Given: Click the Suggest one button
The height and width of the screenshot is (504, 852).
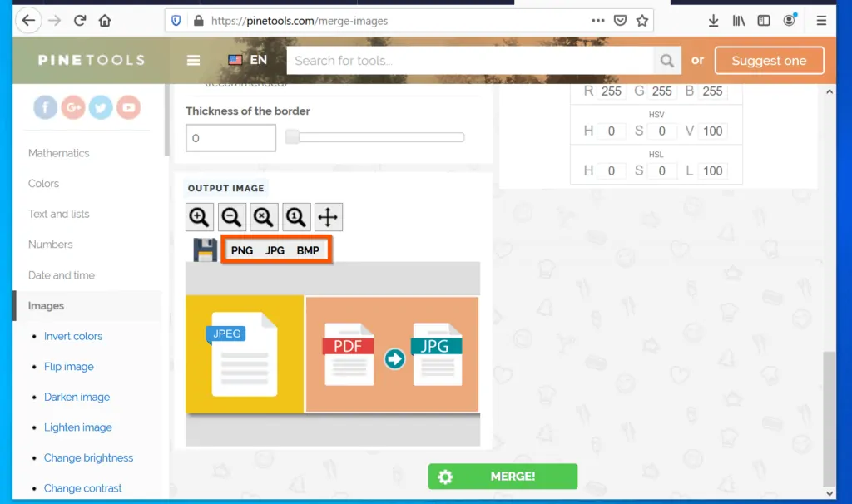Looking at the screenshot, I should pyautogui.click(x=769, y=61).
